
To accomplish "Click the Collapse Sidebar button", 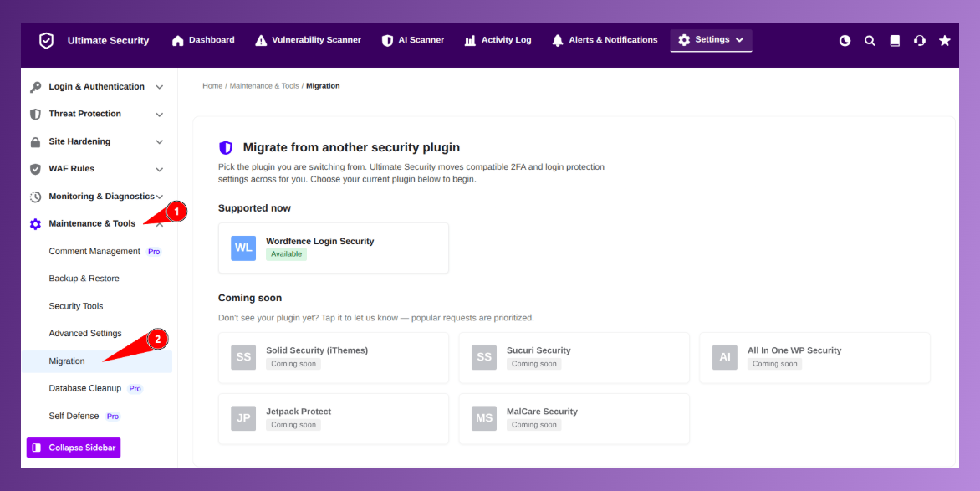I will (x=74, y=448).
